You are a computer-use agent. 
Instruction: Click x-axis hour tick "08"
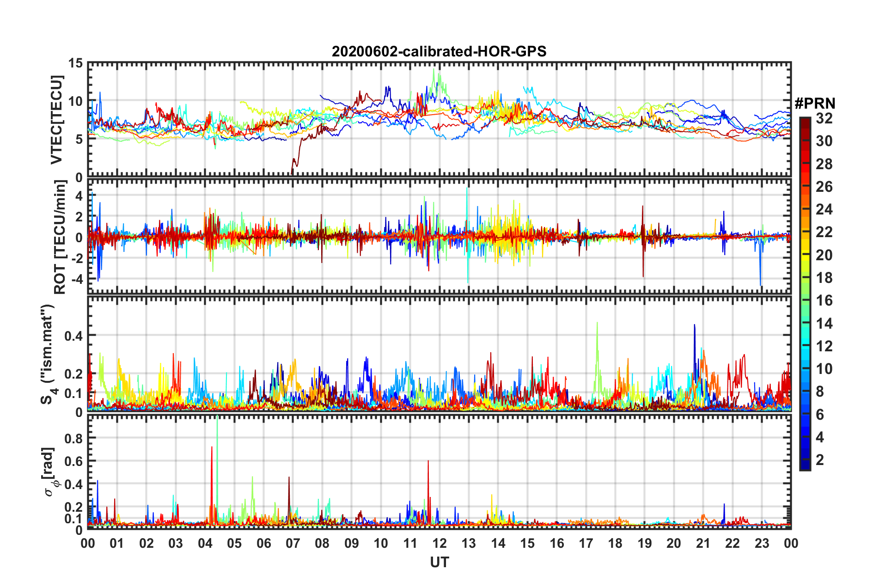pyautogui.click(x=322, y=543)
